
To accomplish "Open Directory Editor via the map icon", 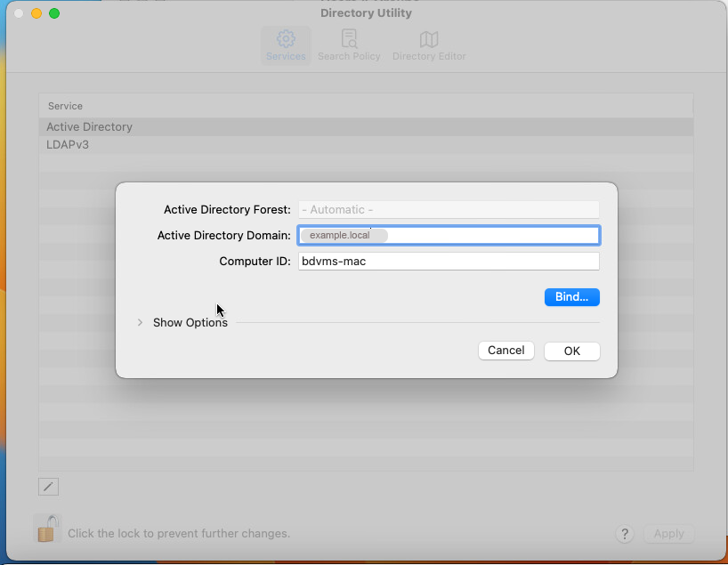I will [429, 40].
